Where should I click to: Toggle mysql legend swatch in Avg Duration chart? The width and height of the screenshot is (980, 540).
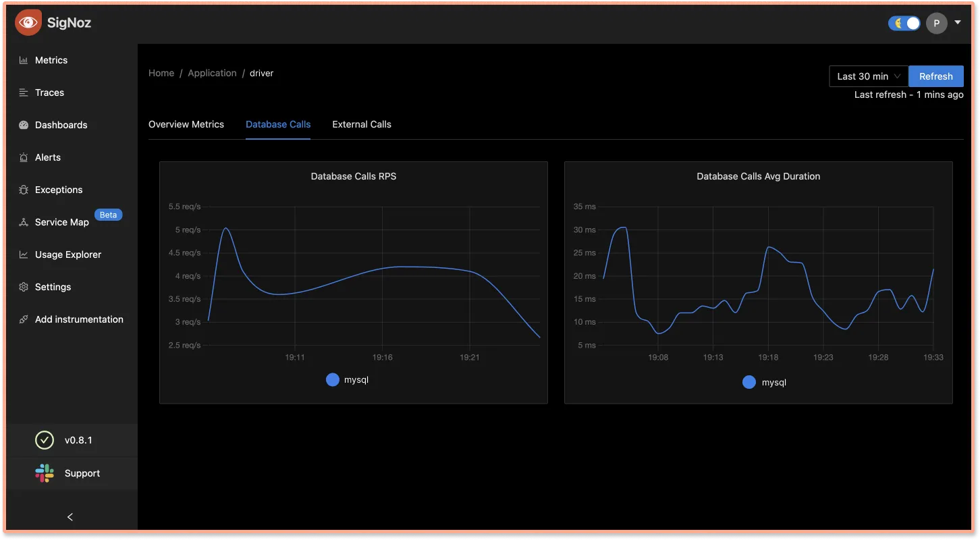(748, 382)
